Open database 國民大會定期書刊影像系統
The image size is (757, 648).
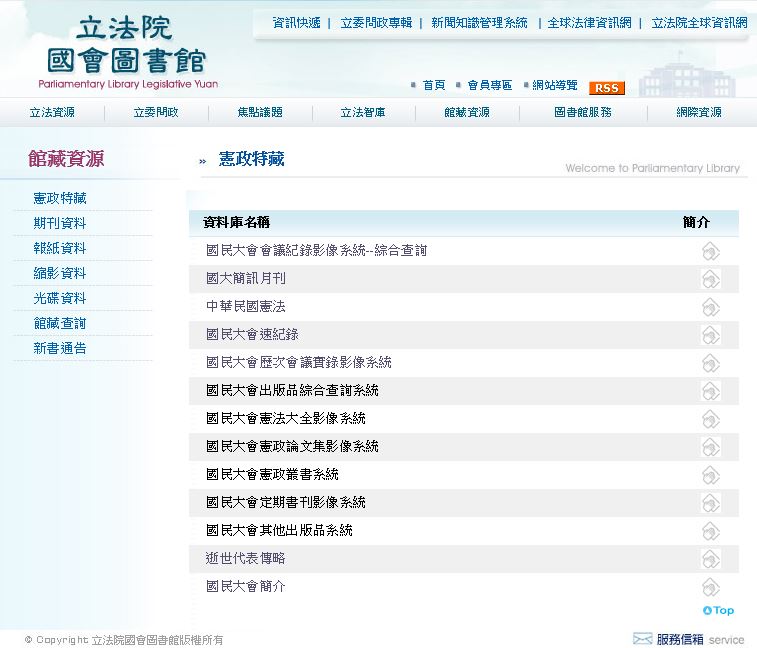[x=286, y=503]
